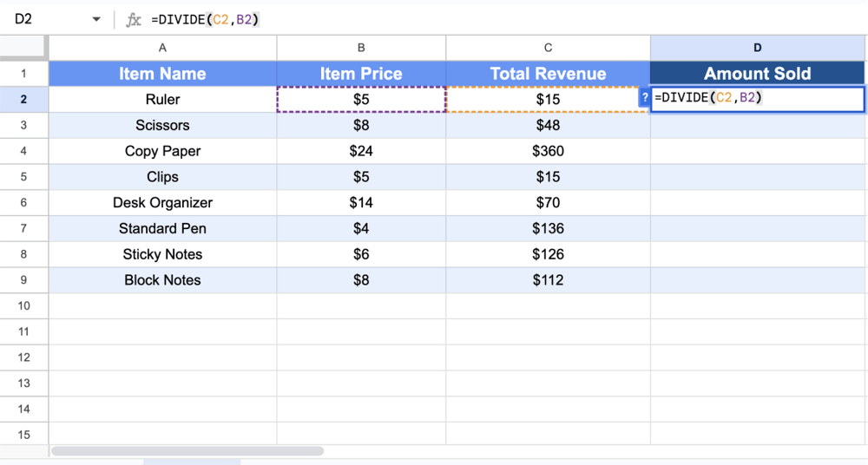Click the formula help question mark icon
Screen dimensions: 868x465
click(x=644, y=99)
